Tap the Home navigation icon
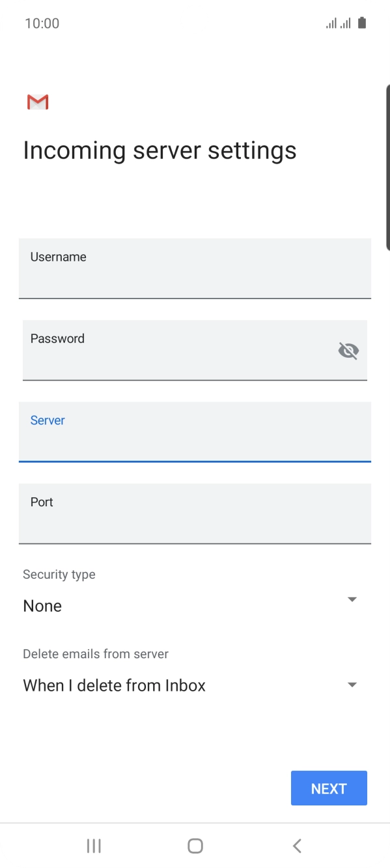390x868 pixels. 195,845
